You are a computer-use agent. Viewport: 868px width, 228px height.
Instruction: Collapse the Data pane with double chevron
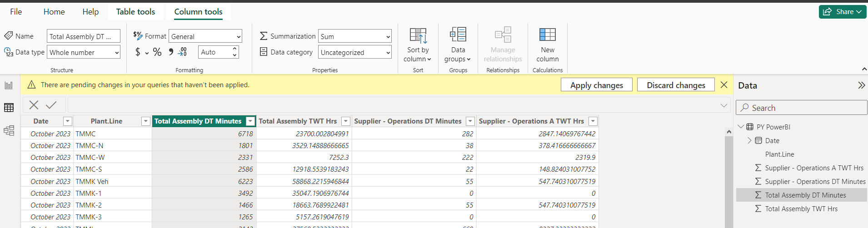click(x=861, y=85)
